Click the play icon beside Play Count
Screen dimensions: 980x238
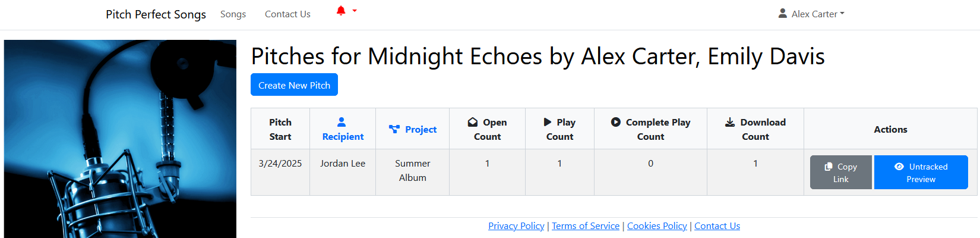pyautogui.click(x=548, y=122)
